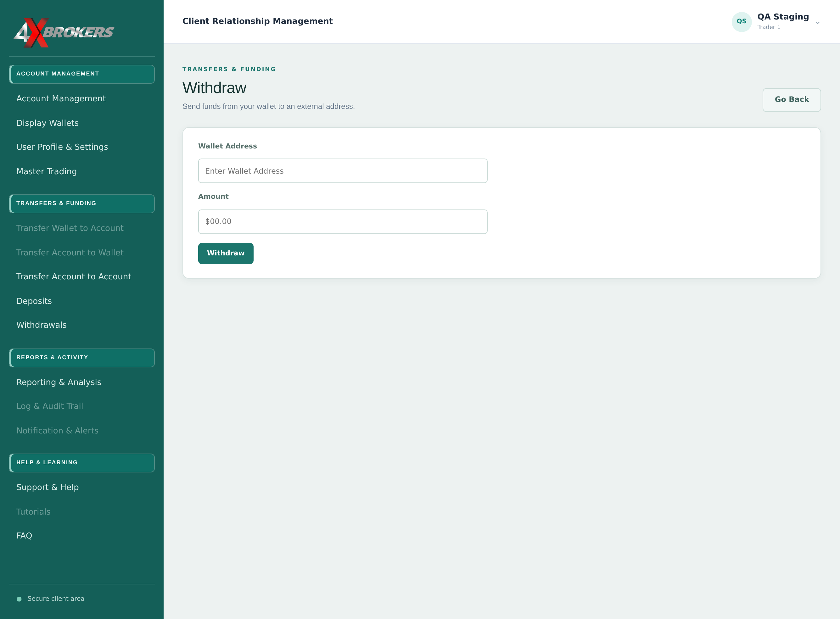Expand the QA Staging account chevron
Image resolution: width=840 pixels, height=619 pixels.
(x=818, y=23)
